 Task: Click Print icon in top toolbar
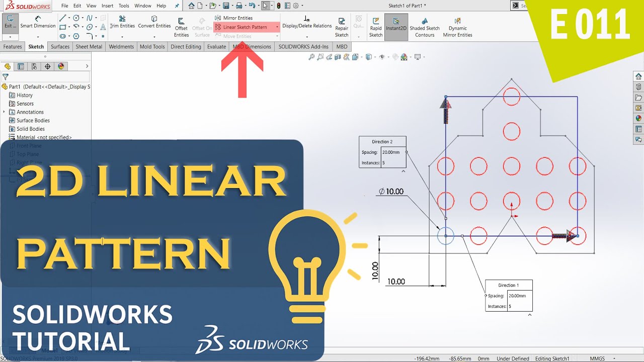coord(239,6)
